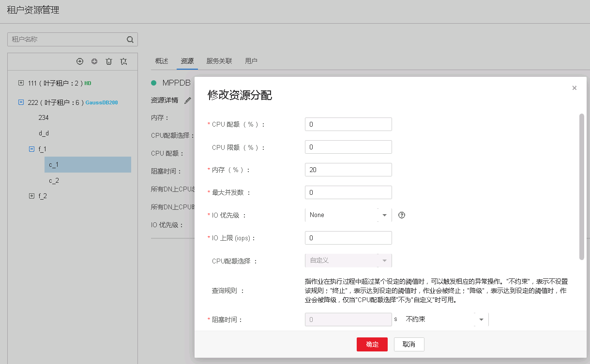Open the 服务关联 tab
The width and height of the screenshot is (590, 364).
point(219,61)
